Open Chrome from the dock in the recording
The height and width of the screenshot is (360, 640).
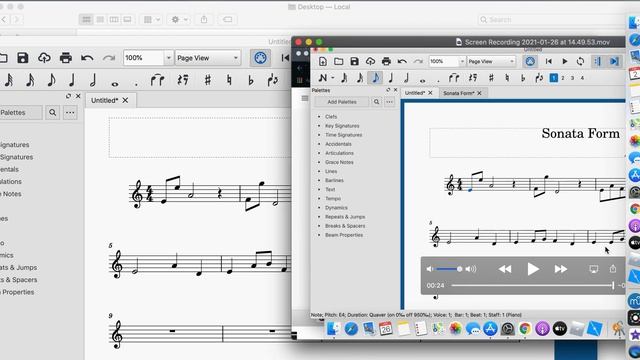(x=525, y=329)
